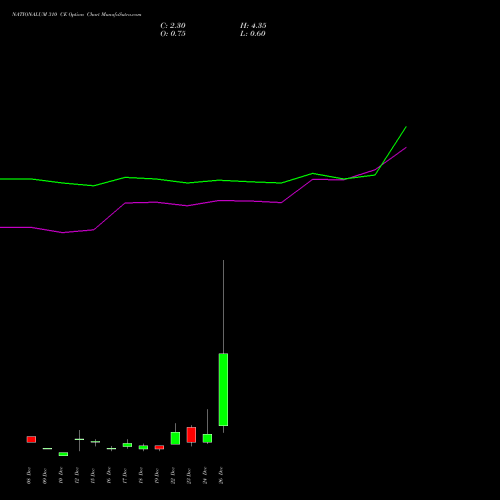Screen dimensions: 500x500
Task: Click the high value 'H: 4.35'
Action: coord(253,26)
